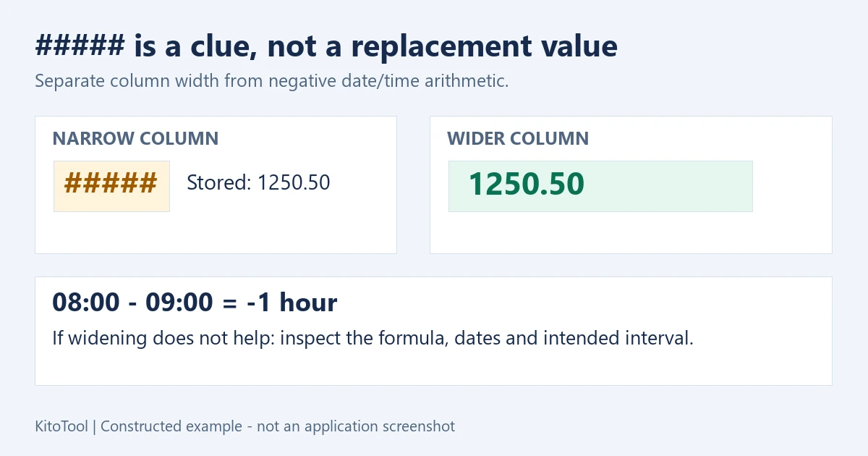868x456 pixels.
Task: Click the orange ##### cell
Action: point(111,186)
